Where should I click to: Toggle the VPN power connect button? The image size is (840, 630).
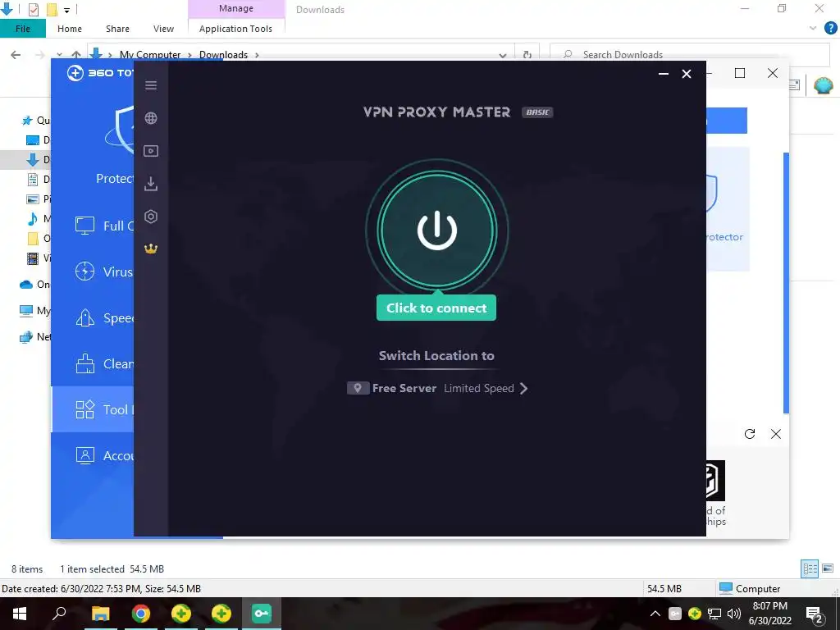pyautogui.click(x=437, y=231)
